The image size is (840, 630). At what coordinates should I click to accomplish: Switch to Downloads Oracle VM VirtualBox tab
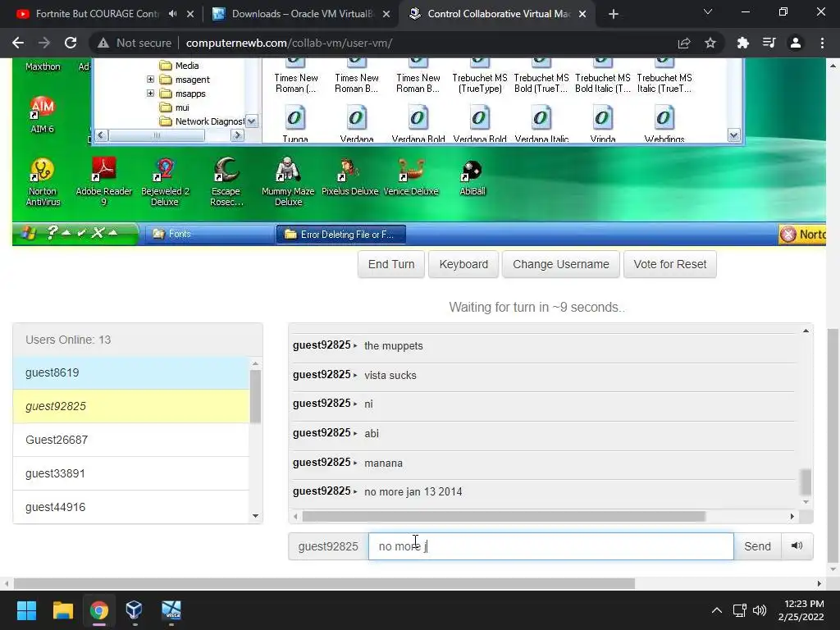click(303, 14)
